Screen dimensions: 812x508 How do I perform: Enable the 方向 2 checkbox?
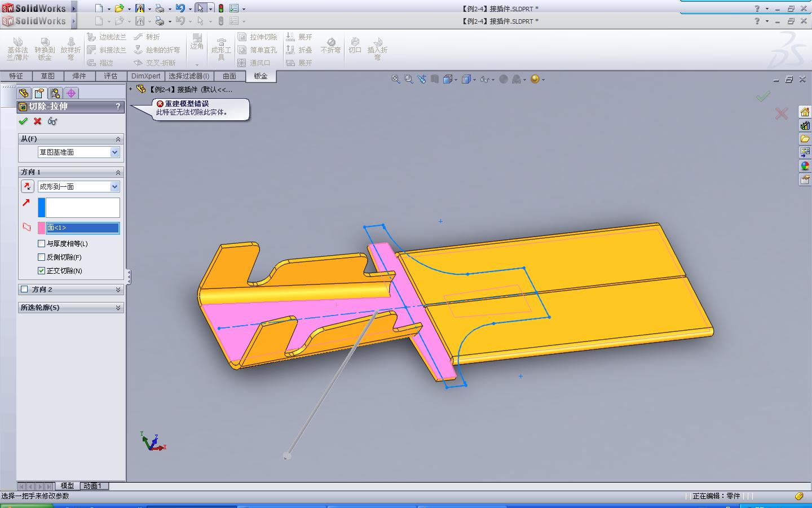tap(24, 290)
